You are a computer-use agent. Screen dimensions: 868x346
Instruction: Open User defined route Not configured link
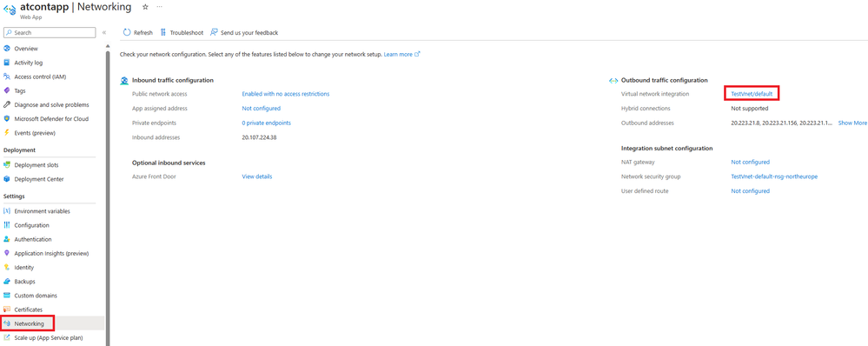click(x=750, y=191)
